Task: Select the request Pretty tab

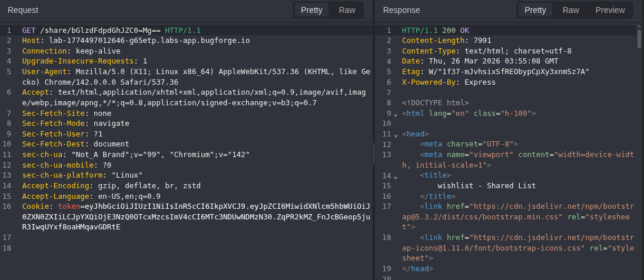Action: [311, 10]
